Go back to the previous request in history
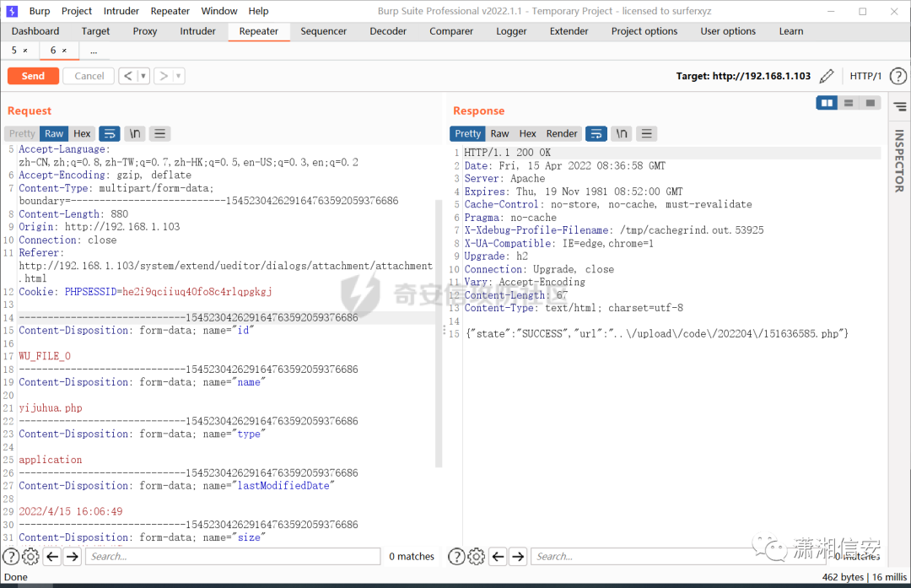The width and height of the screenshot is (911, 588). 128,76
